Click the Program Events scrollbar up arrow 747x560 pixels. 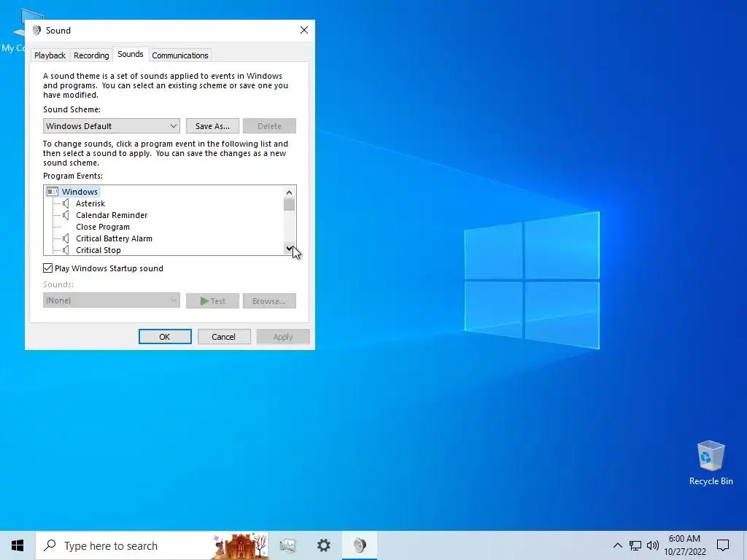coord(289,192)
